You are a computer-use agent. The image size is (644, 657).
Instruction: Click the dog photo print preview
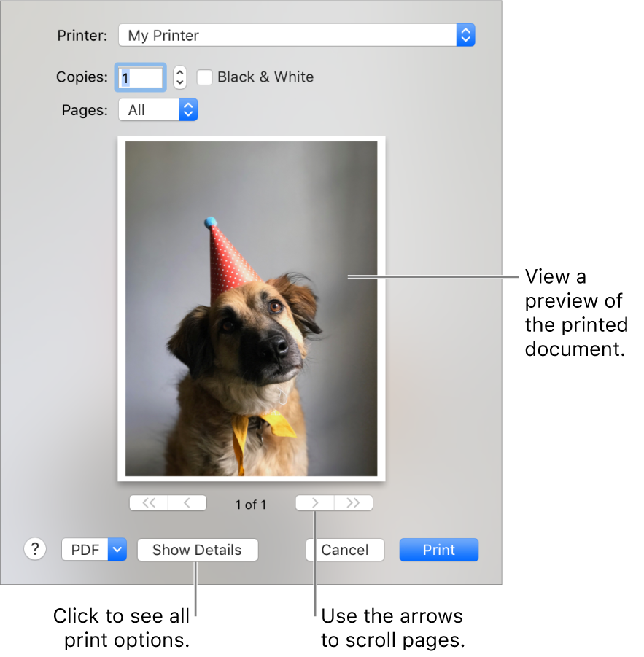click(252, 308)
